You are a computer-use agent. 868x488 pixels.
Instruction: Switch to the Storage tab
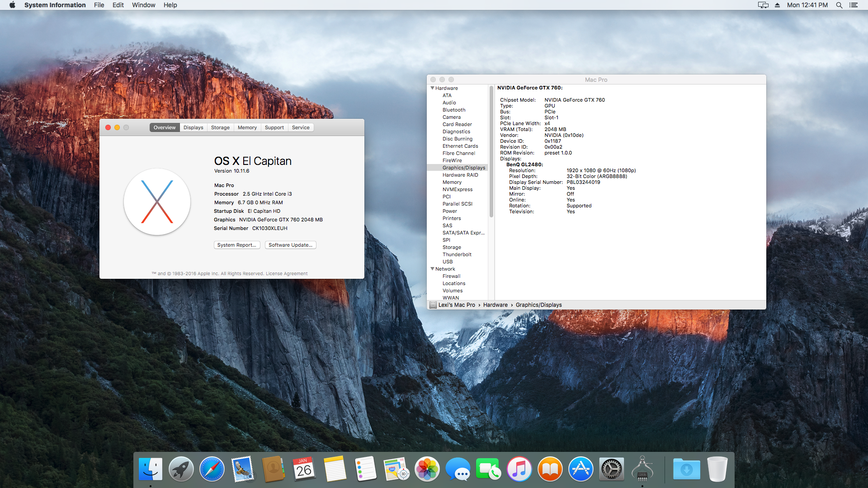220,127
